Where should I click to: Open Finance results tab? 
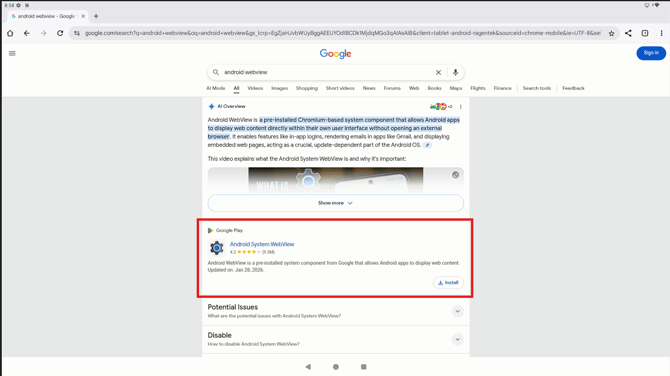502,88
